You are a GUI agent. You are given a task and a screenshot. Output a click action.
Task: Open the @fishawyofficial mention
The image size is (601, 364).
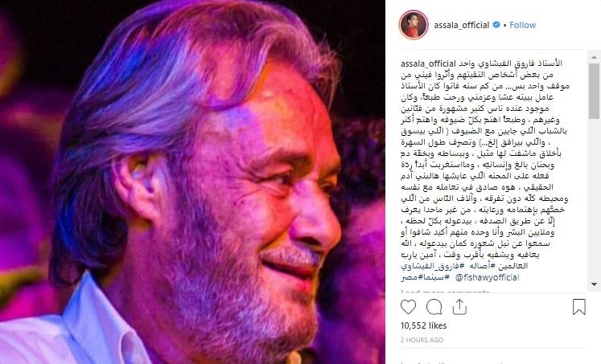[x=488, y=277]
